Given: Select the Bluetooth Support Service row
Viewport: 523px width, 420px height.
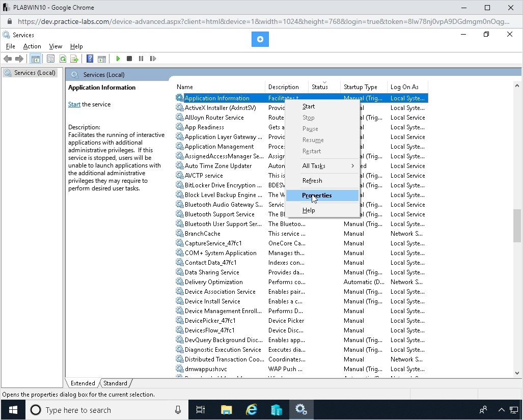Looking at the screenshot, I should [301, 214].
